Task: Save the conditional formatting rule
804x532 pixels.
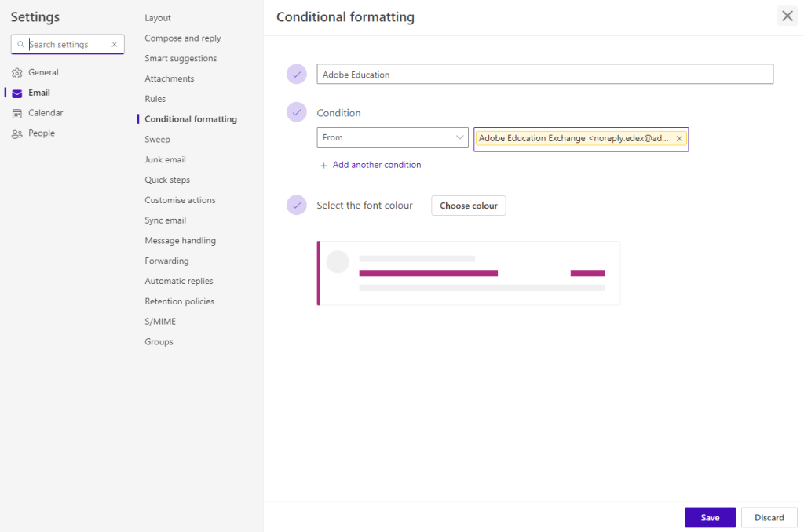Action: 710,517
